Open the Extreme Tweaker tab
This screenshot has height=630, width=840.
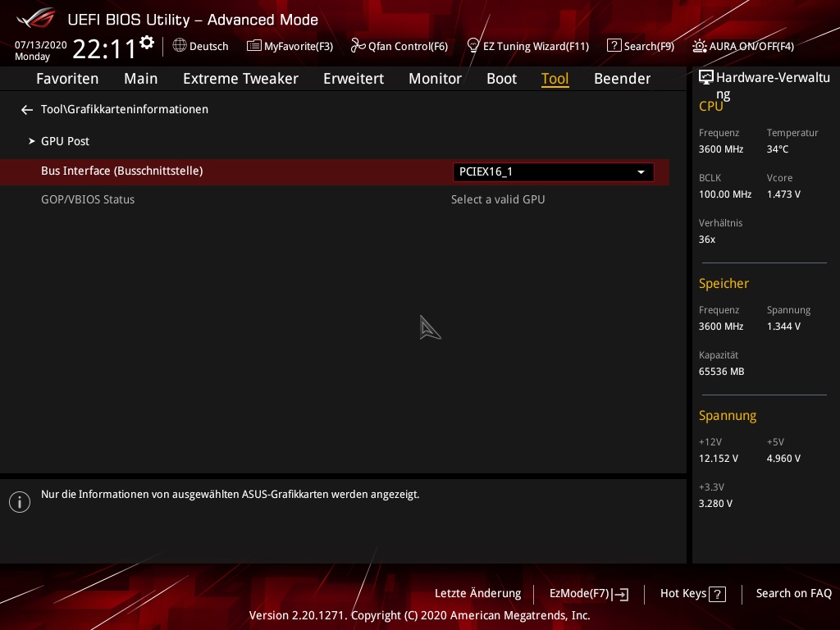(x=240, y=79)
